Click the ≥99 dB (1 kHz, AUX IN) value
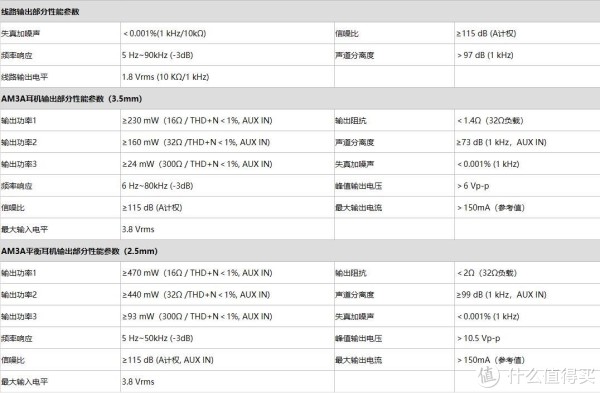The width and height of the screenshot is (600, 393). point(501,295)
